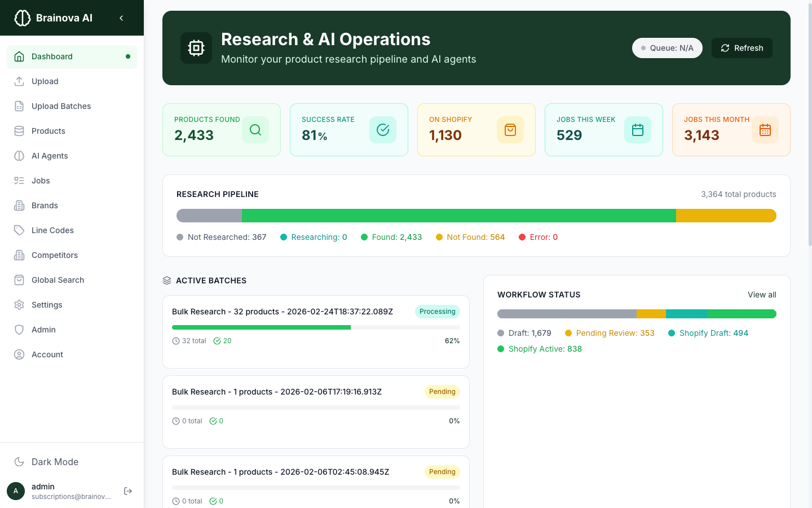Open the Jobs section via its icon
Viewport: 812px width, 508px height.
click(x=19, y=181)
